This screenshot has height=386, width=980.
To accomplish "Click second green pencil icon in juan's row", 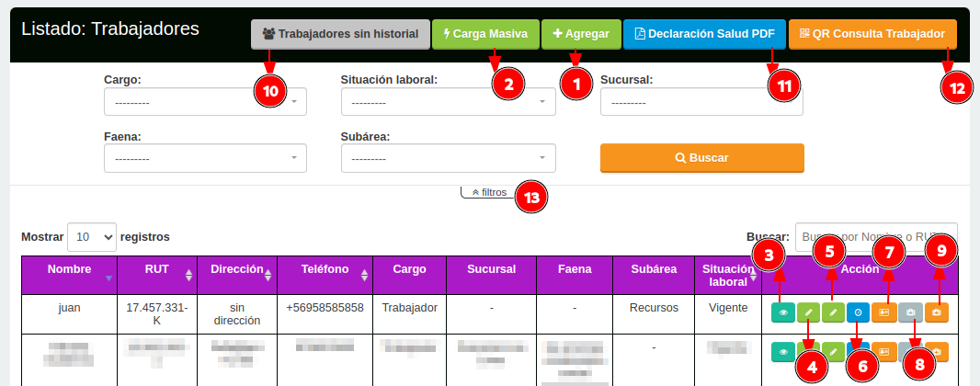I will click(833, 312).
